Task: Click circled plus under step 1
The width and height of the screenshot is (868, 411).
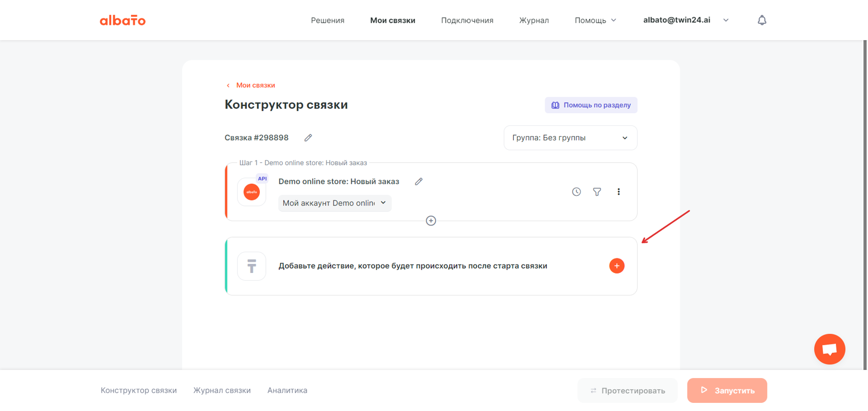Action: point(431,221)
